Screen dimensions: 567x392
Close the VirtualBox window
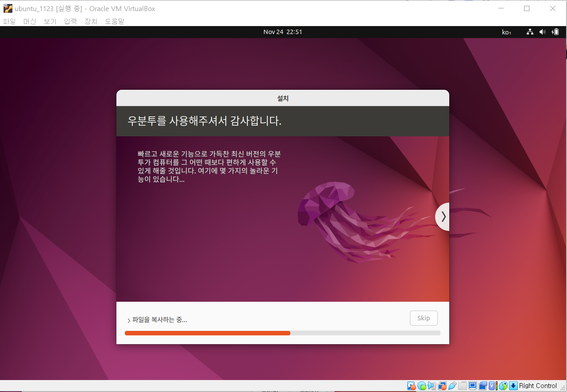click(553, 8)
